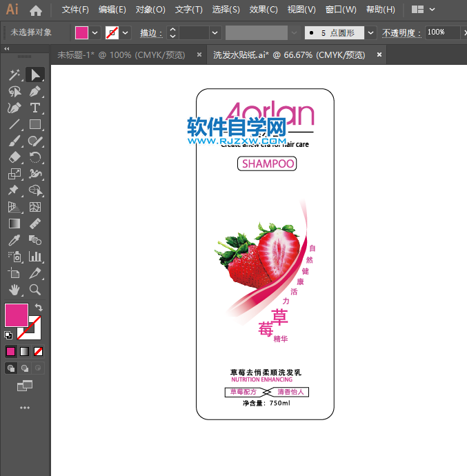Open the fill color dropdown arrow
This screenshot has height=476, width=467.
[x=95, y=32]
